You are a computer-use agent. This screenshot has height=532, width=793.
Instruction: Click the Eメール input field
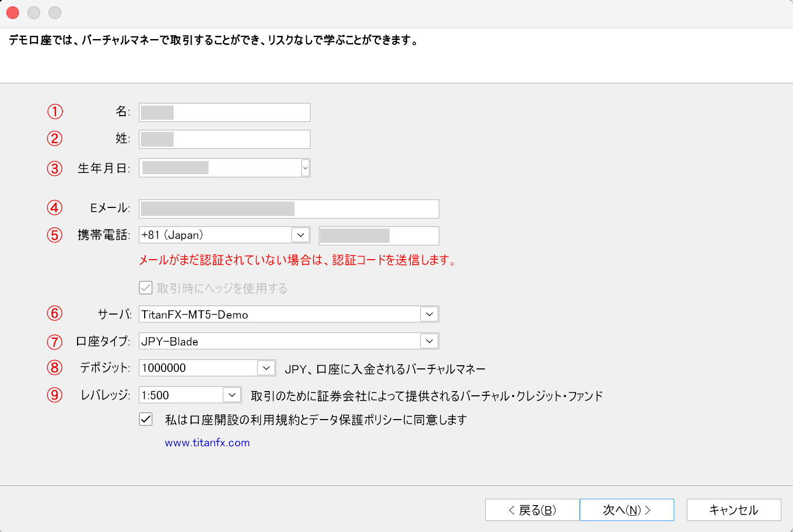click(289, 209)
